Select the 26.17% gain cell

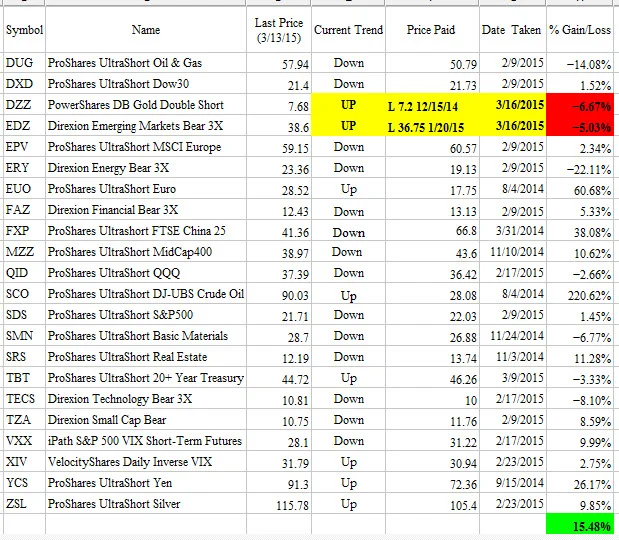[x=580, y=483]
